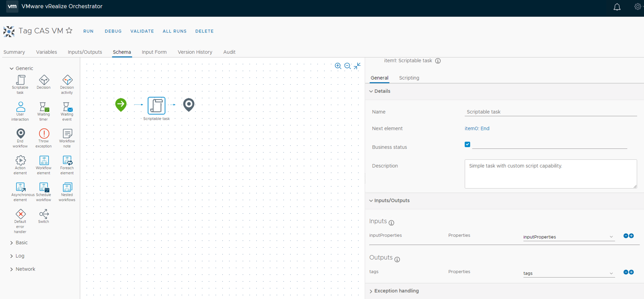Open the Variables tab

tap(47, 52)
